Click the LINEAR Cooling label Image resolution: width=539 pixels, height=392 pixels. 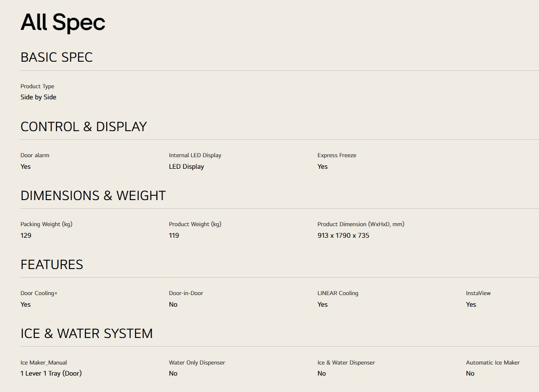tap(338, 293)
